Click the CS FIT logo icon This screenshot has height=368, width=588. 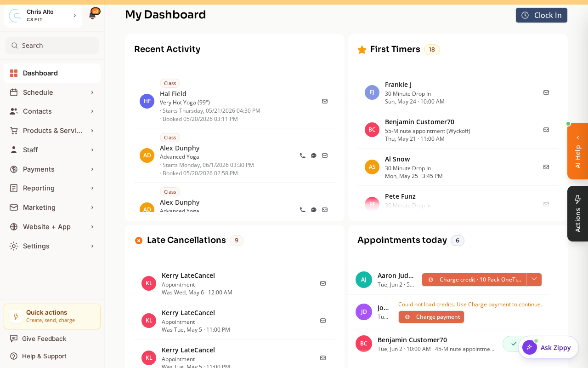(x=15, y=16)
